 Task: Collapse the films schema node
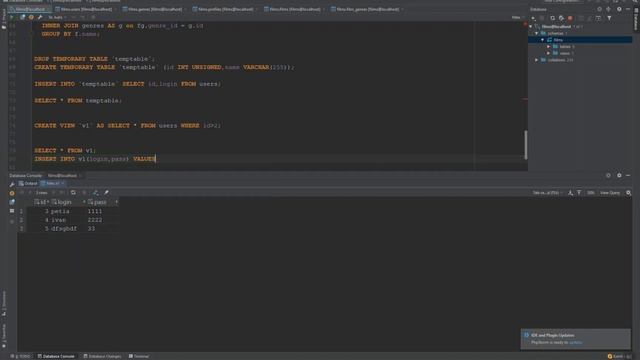pos(542,40)
